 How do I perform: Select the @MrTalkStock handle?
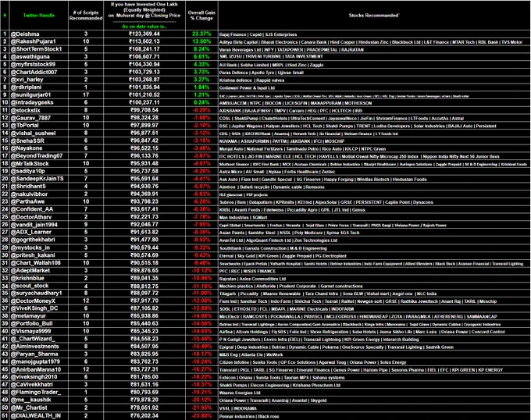30,163
